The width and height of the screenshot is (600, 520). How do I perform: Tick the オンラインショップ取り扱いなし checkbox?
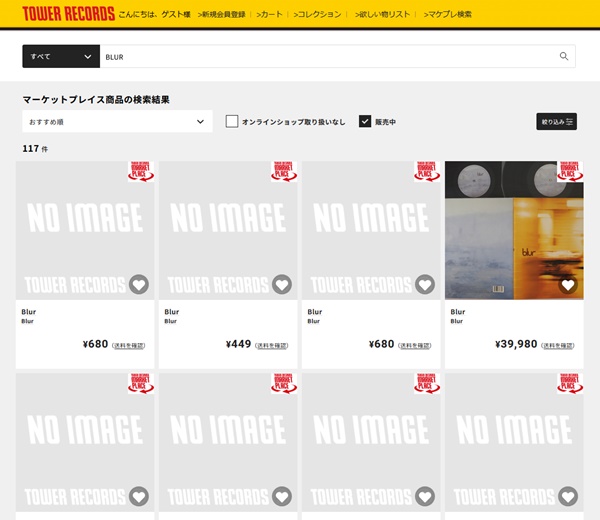click(x=232, y=121)
